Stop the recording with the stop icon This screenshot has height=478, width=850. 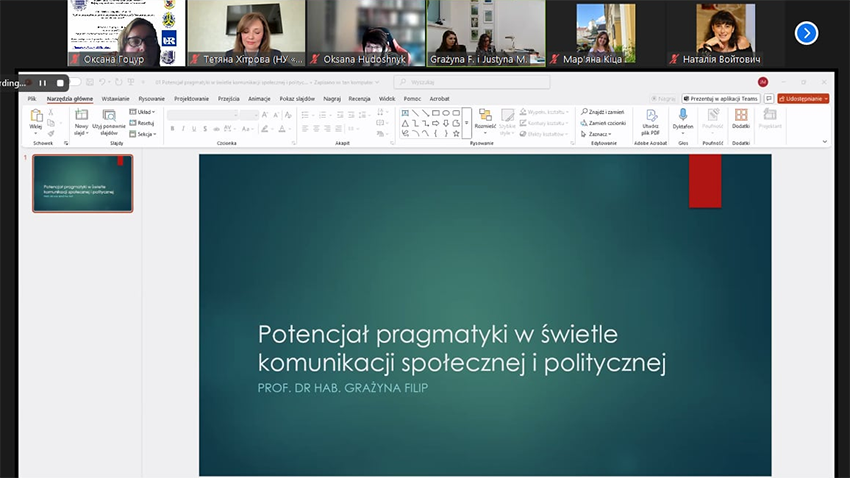pyautogui.click(x=60, y=83)
